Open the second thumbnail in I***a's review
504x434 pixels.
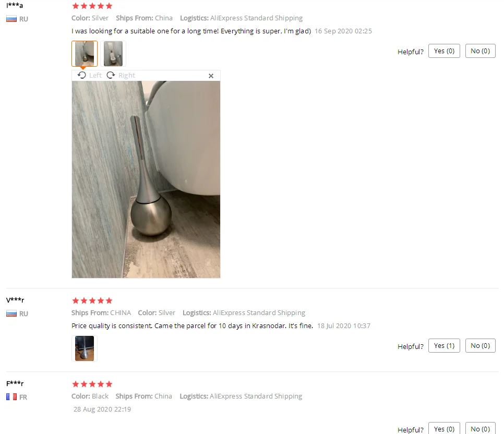(x=113, y=54)
